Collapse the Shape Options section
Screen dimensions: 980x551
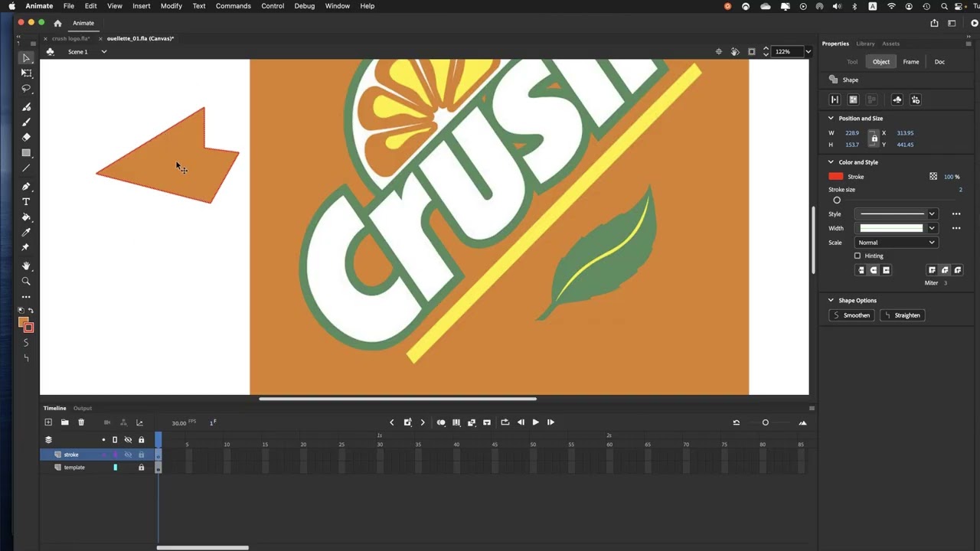831,301
